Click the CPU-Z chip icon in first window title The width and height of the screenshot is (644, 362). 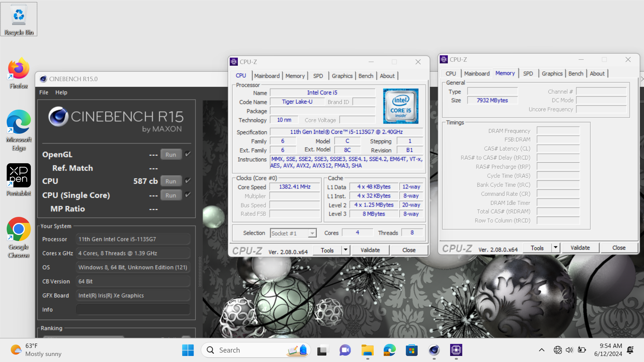[x=234, y=62]
